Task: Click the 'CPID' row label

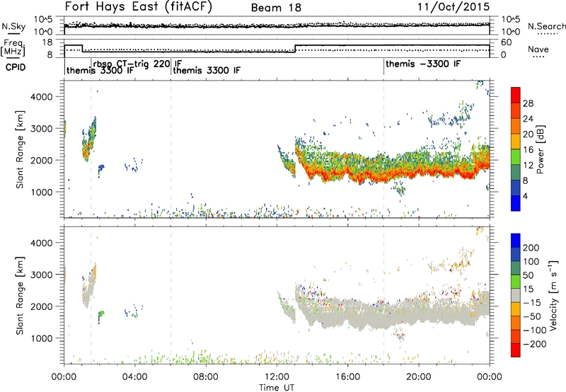Action: click(x=16, y=67)
